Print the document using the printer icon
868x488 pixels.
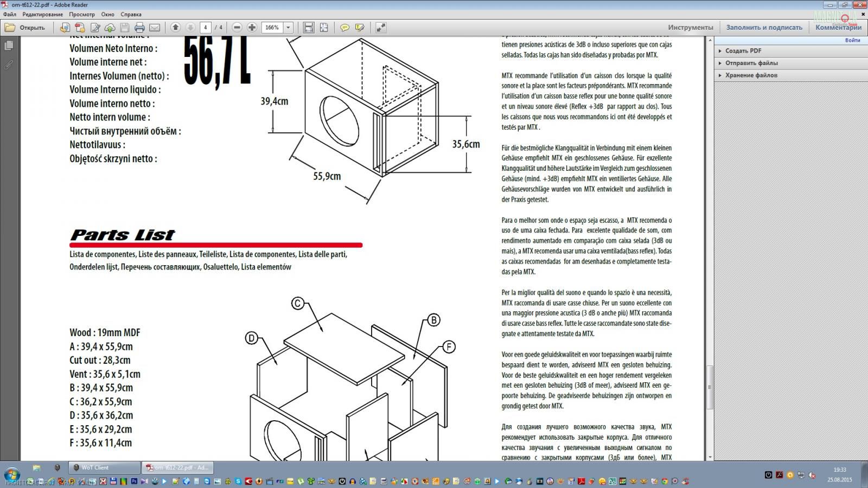pyautogui.click(x=139, y=27)
